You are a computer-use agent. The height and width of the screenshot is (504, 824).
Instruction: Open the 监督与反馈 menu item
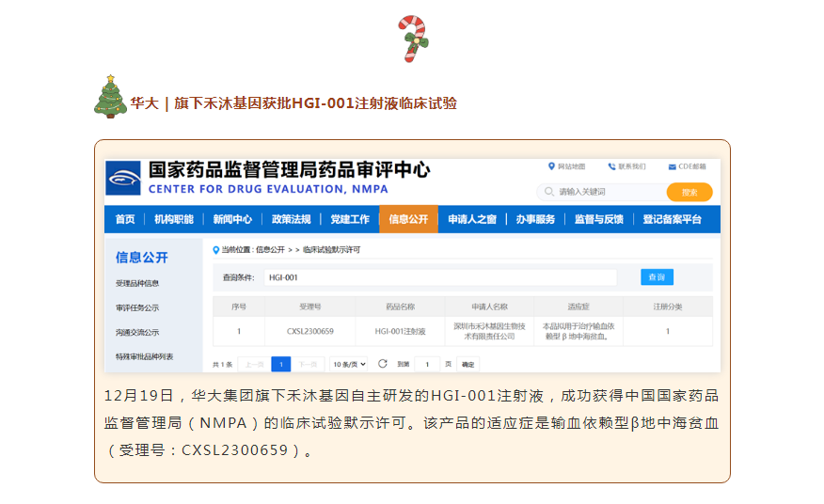[598, 219]
